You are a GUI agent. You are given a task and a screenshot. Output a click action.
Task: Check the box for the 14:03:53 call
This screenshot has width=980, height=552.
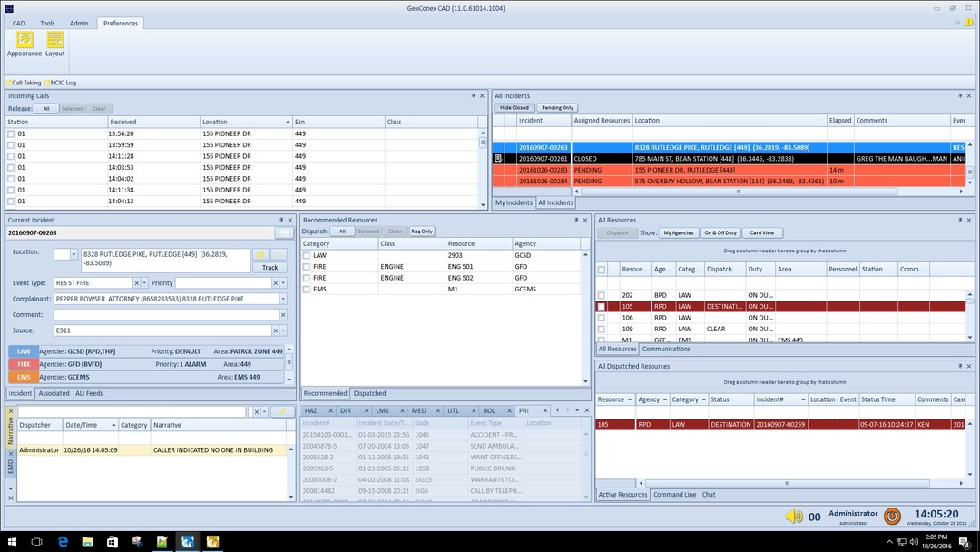click(x=11, y=168)
